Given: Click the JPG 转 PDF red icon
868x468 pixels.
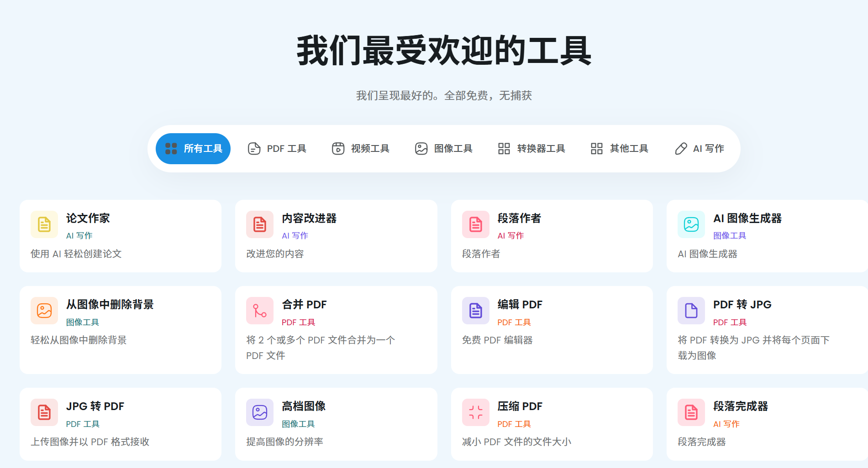Looking at the screenshot, I should coord(44,412).
